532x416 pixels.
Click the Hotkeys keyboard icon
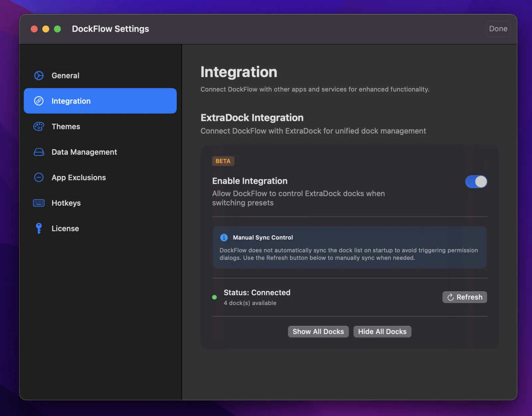click(39, 203)
